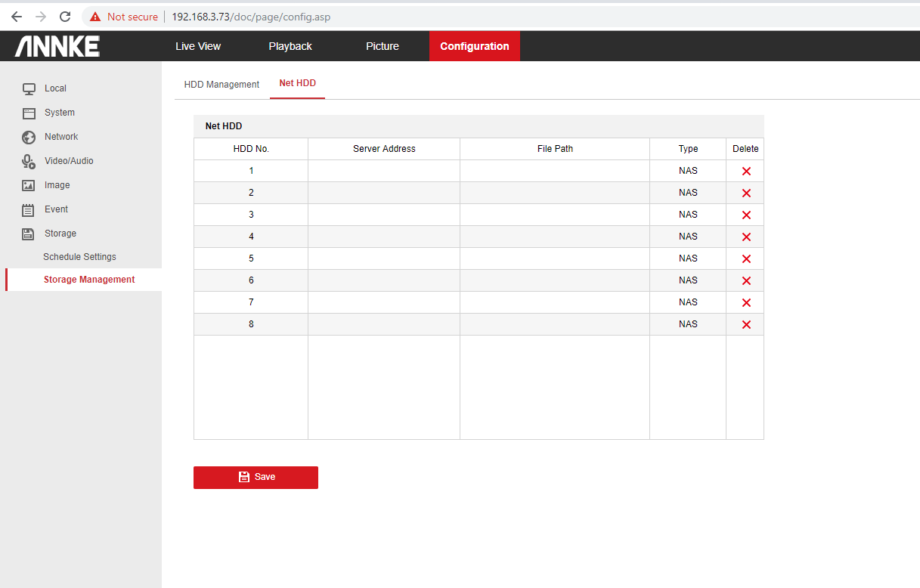This screenshot has width=920, height=588.
Task: Go back using the browser back arrow
Action: click(x=17, y=17)
